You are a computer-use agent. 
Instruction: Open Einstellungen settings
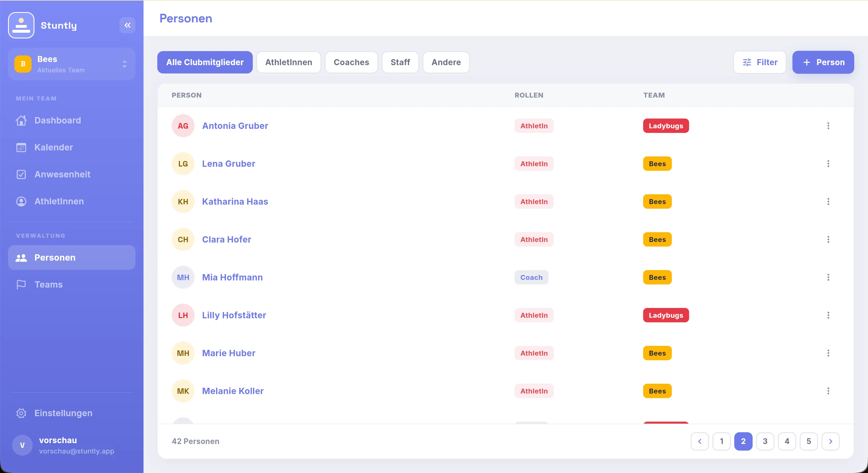pyautogui.click(x=72, y=413)
